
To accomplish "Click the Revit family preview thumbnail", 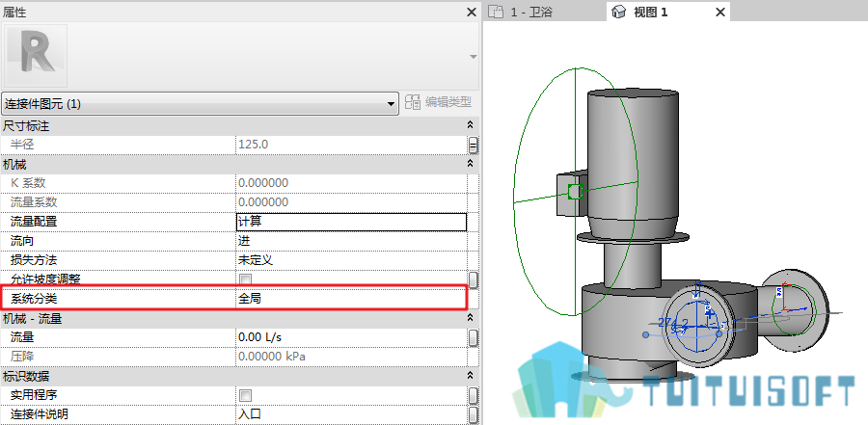I will pyautogui.click(x=36, y=55).
